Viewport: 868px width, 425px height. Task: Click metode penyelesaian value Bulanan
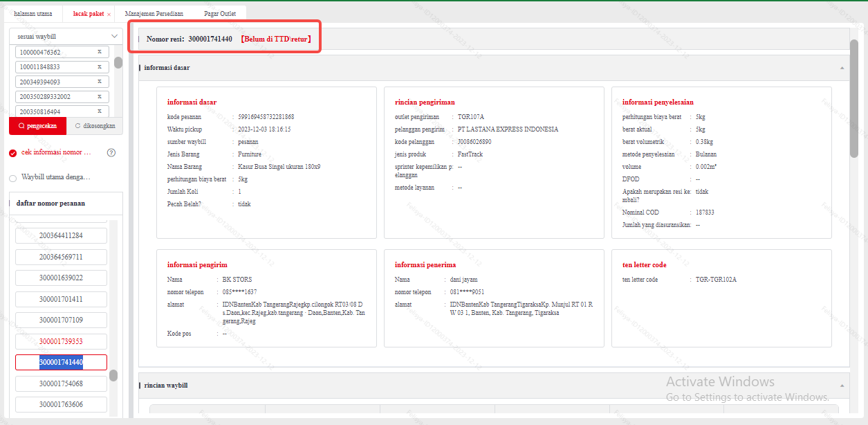(706, 154)
